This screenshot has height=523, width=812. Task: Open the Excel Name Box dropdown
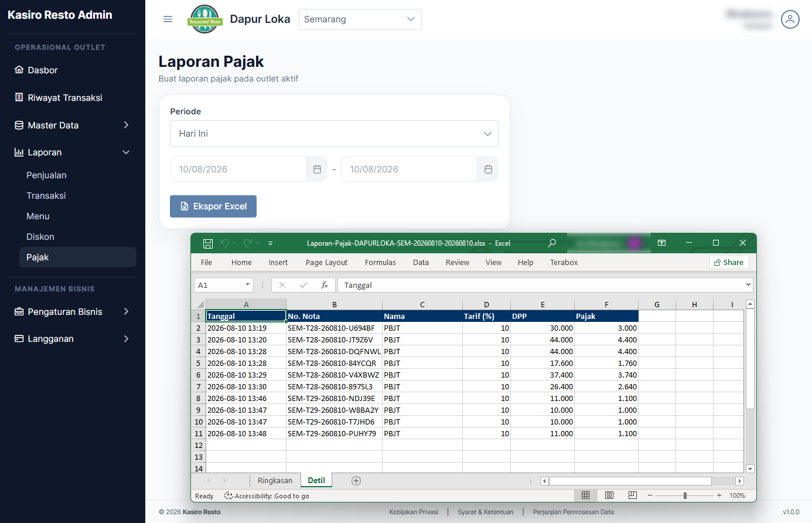click(247, 285)
